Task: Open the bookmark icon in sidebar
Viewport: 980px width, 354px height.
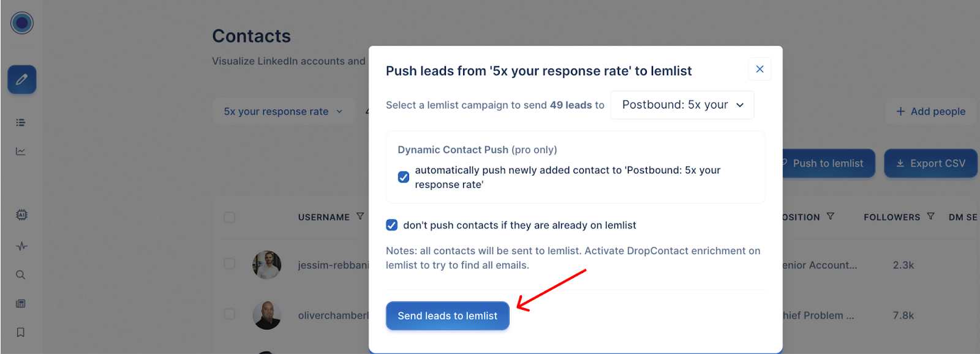Action: pos(21,332)
